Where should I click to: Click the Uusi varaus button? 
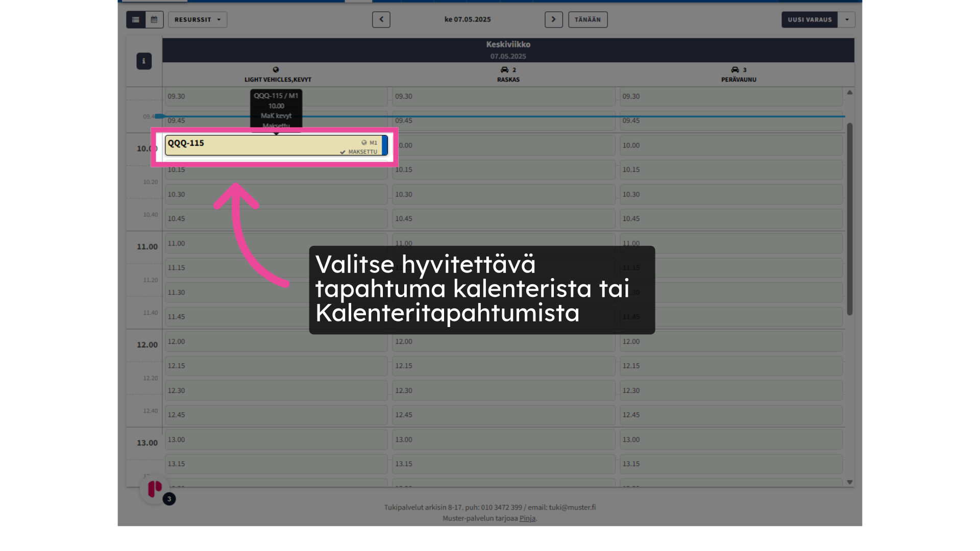(810, 19)
